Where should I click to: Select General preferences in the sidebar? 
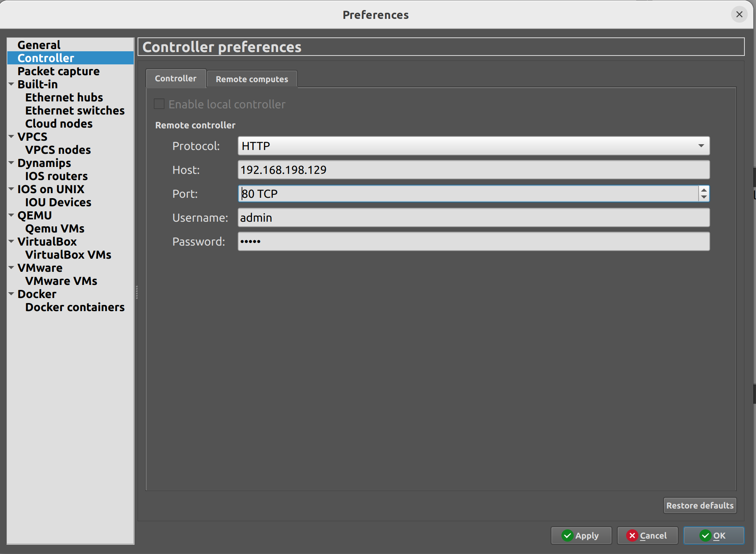[39, 44]
